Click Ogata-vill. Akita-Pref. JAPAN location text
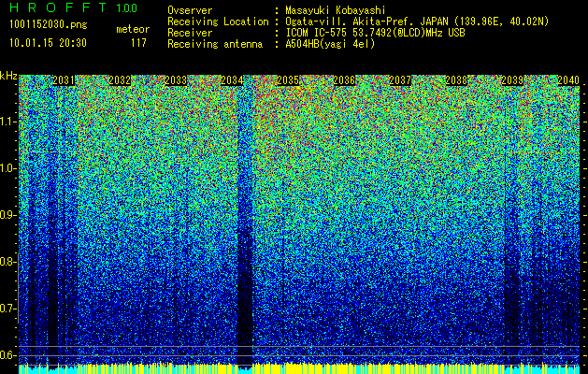The height and width of the screenshot is (374, 588). (417, 22)
